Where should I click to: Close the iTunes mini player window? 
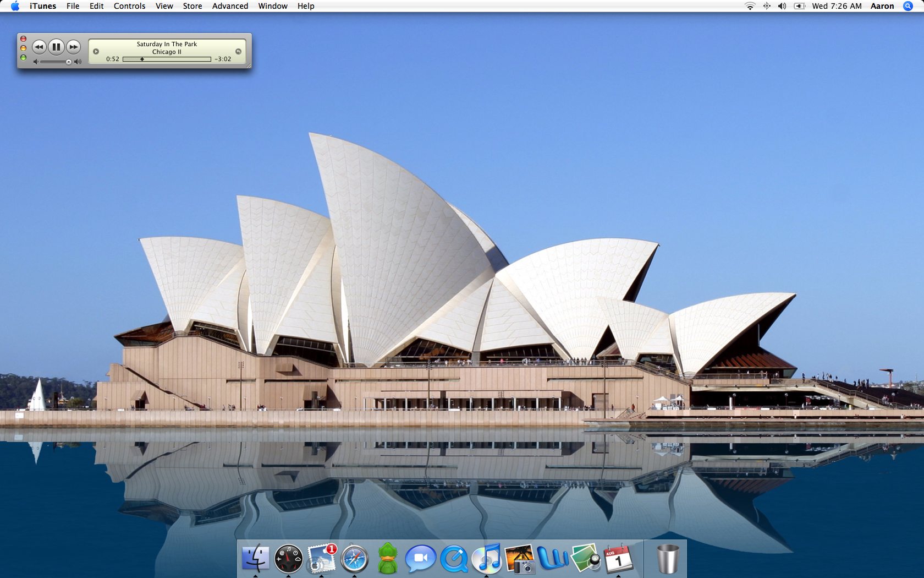click(23, 39)
